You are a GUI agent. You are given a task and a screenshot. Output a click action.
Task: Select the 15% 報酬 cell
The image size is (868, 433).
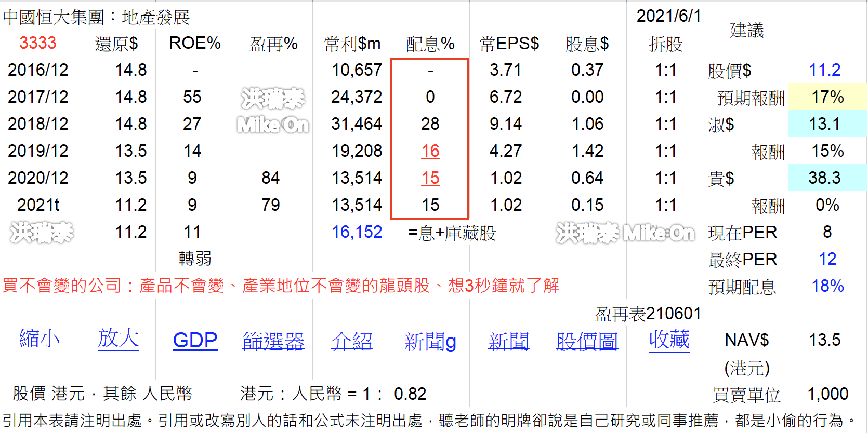pyautogui.click(x=827, y=151)
